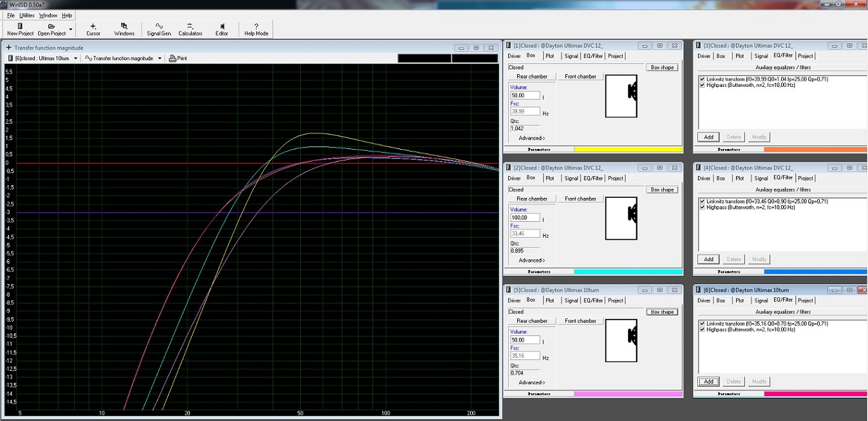Expand Advanced parameters in project [1]
Screen dimensions: 868x421
[x=531, y=138]
